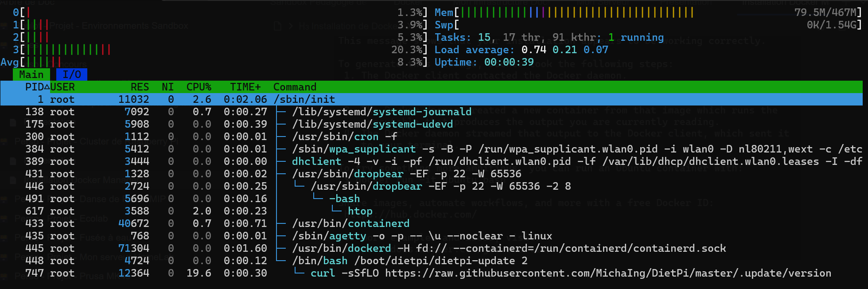868x289 pixels.
Task: Select the htop process row
Action: (359, 211)
